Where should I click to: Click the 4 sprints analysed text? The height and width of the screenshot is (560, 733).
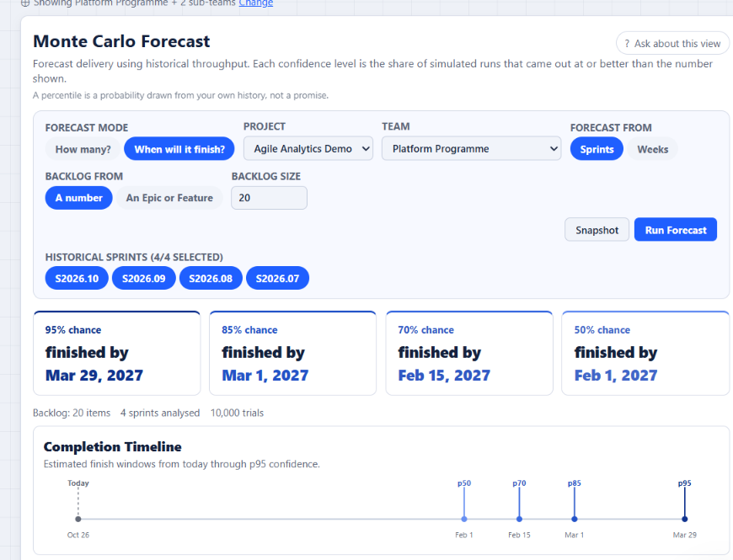coord(160,413)
